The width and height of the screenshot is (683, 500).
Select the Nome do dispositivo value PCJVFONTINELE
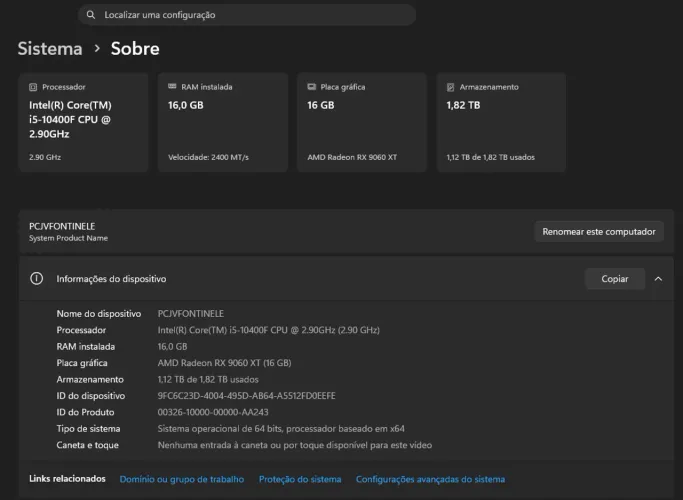[x=191, y=314]
